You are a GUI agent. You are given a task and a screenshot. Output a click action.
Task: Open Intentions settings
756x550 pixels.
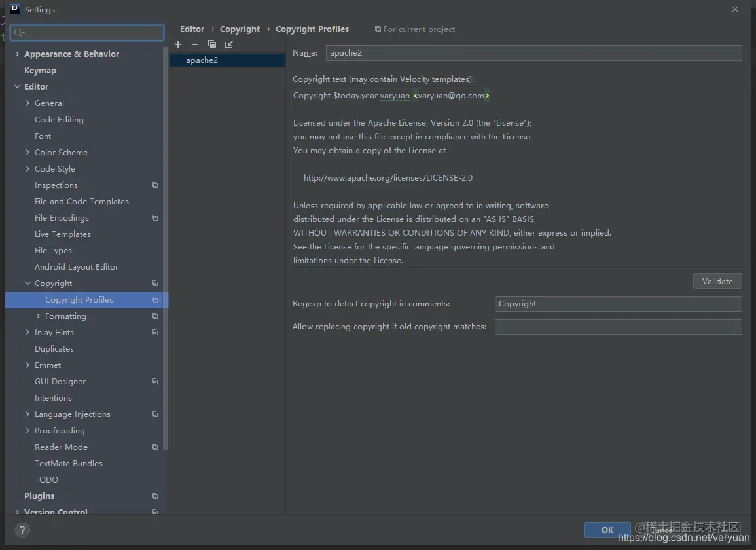point(53,398)
